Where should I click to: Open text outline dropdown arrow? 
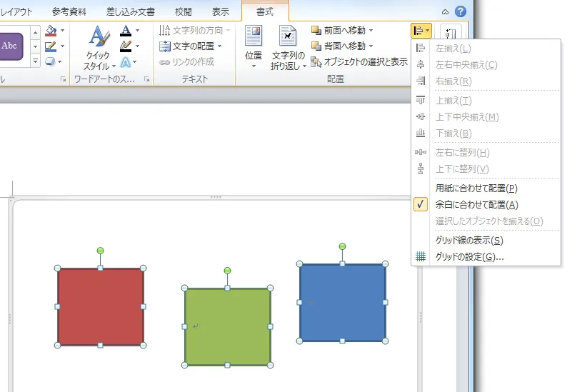click(137, 46)
